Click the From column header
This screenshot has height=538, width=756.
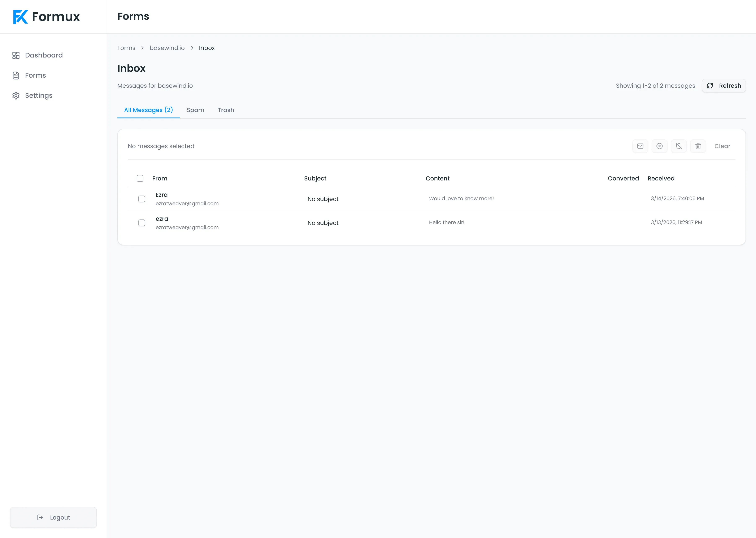[160, 179]
